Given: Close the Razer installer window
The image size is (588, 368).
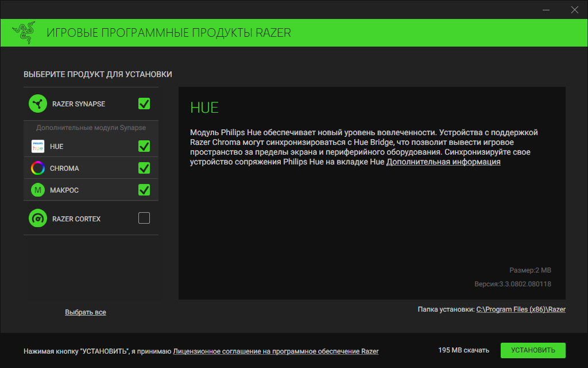Looking at the screenshot, I should point(574,10).
